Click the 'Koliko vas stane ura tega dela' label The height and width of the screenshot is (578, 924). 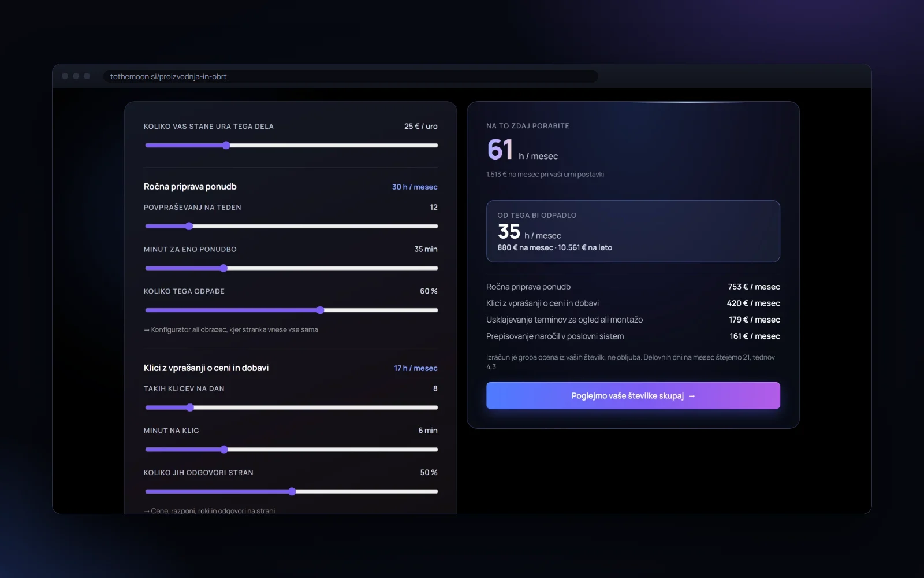pyautogui.click(x=208, y=126)
